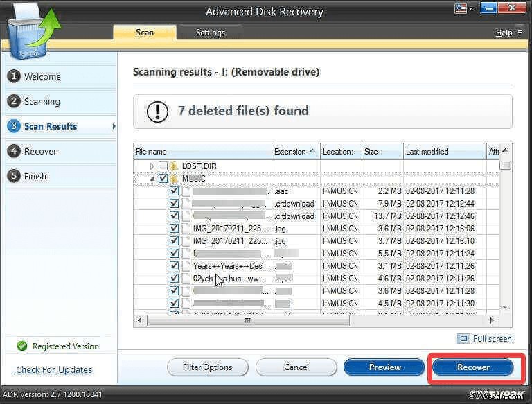Click the US flag language icon
The width and height of the screenshot is (532, 404).
(459, 9)
